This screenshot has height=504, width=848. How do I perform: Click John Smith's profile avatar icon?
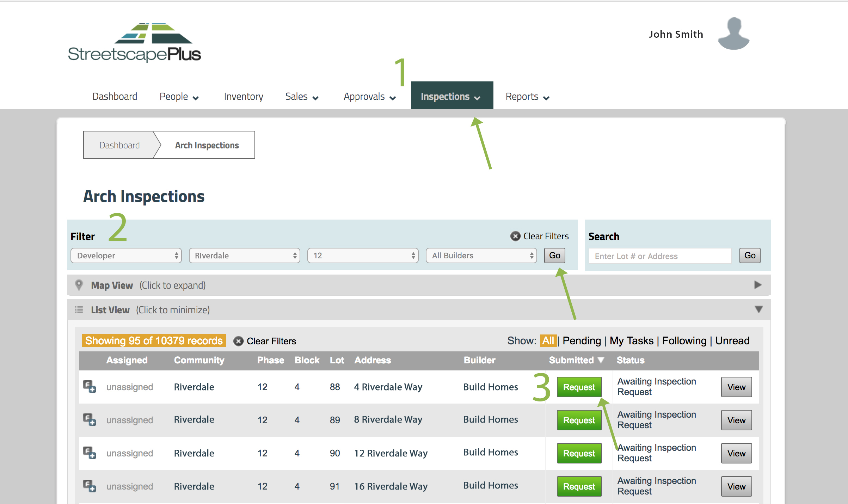[733, 34]
